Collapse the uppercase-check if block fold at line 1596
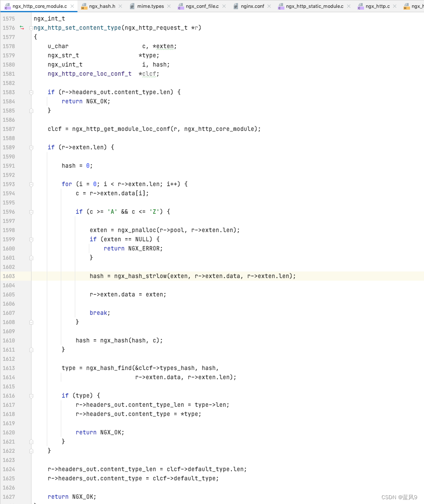This screenshot has width=424, height=504. [x=31, y=211]
